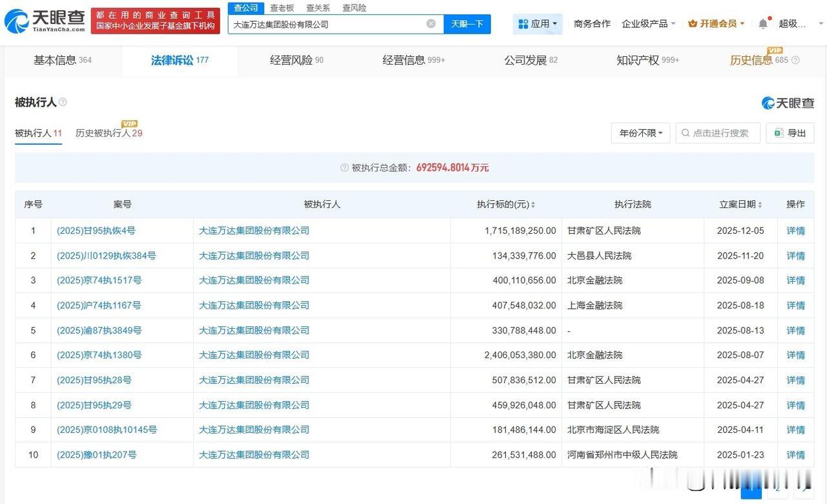Open 详情 for (2025)京74执1380号 row
Viewport: 827px width, 504px height.
click(x=795, y=355)
